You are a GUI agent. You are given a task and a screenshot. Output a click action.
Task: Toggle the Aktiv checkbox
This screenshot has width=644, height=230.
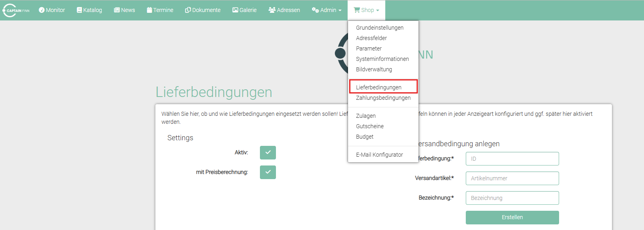pyautogui.click(x=268, y=153)
